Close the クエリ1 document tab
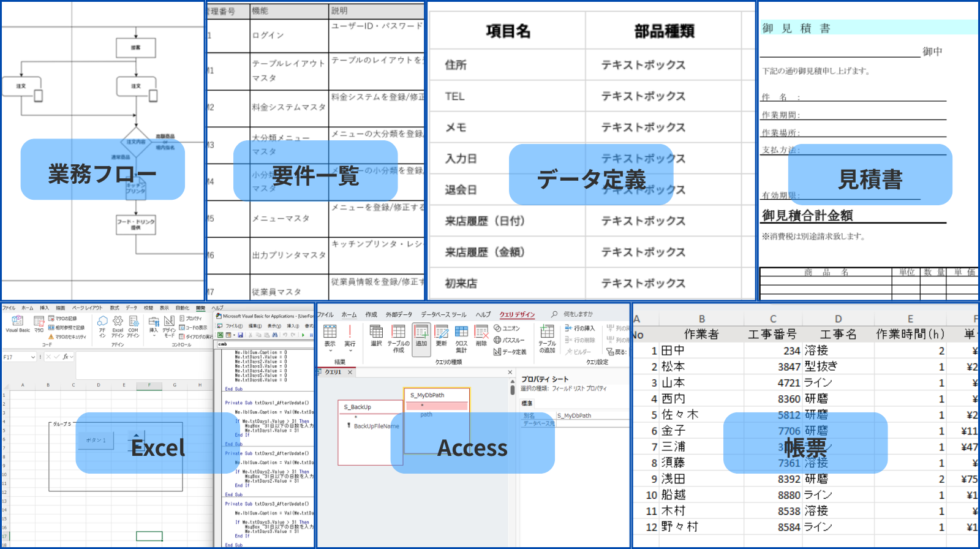This screenshot has height=549, width=980. tap(350, 372)
